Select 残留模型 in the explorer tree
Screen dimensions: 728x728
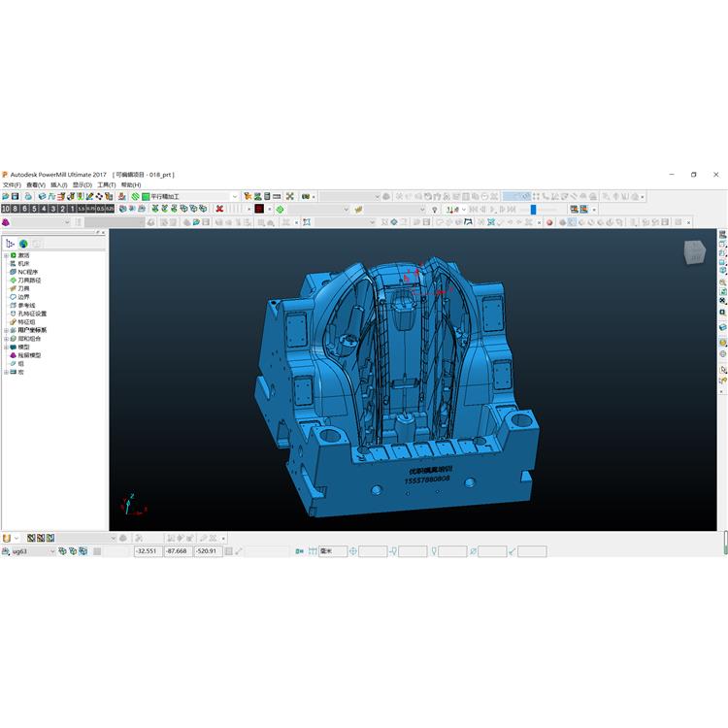(29, 355)
